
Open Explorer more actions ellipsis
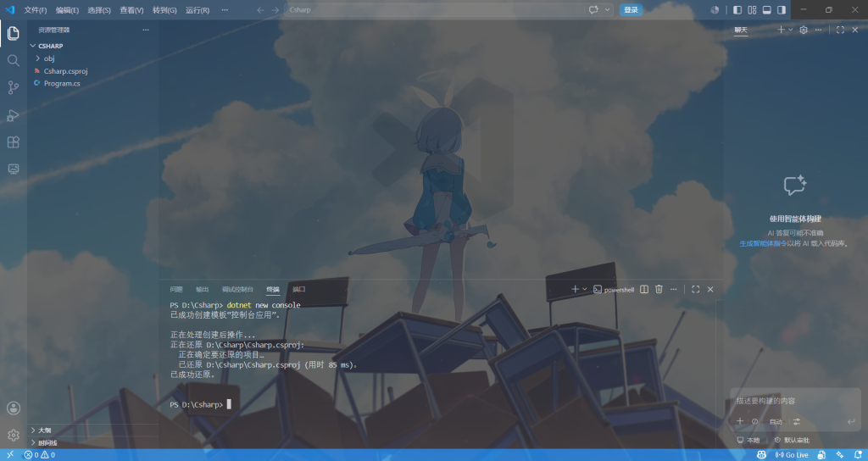click(146, 30)
